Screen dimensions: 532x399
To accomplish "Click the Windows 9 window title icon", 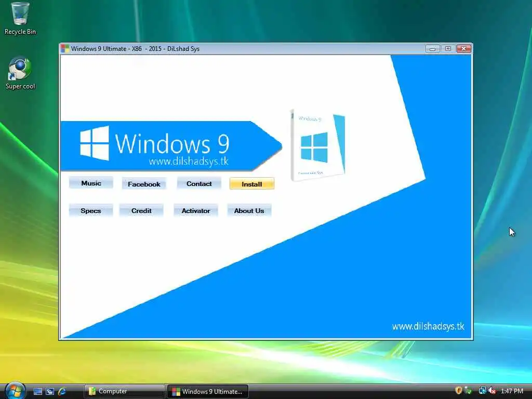I will (65, 48).
